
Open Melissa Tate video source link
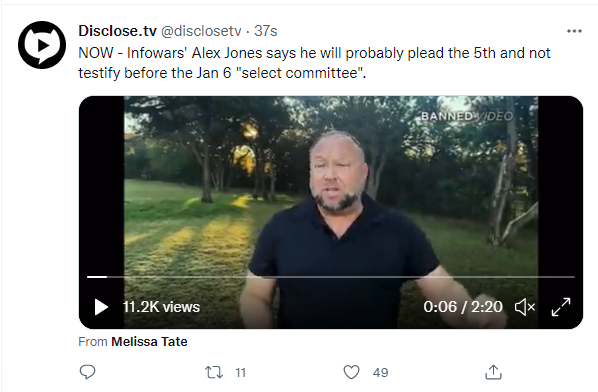(x=149, y=341)
